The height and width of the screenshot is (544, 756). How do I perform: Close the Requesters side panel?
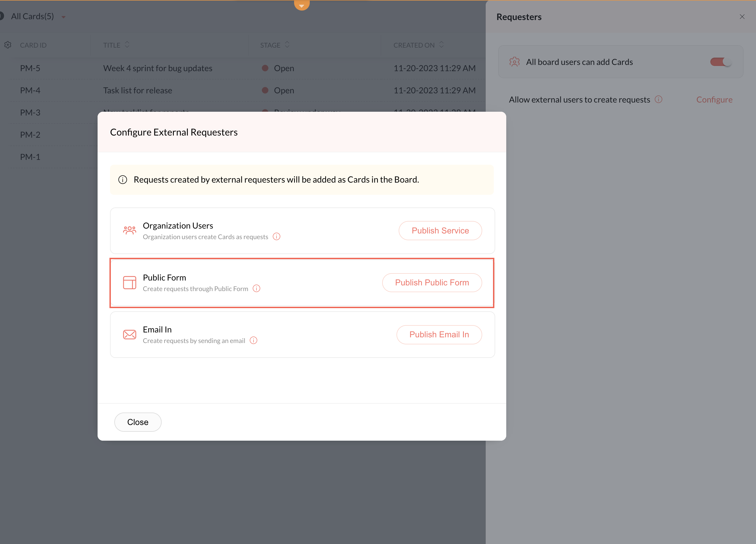click(742, 17)
